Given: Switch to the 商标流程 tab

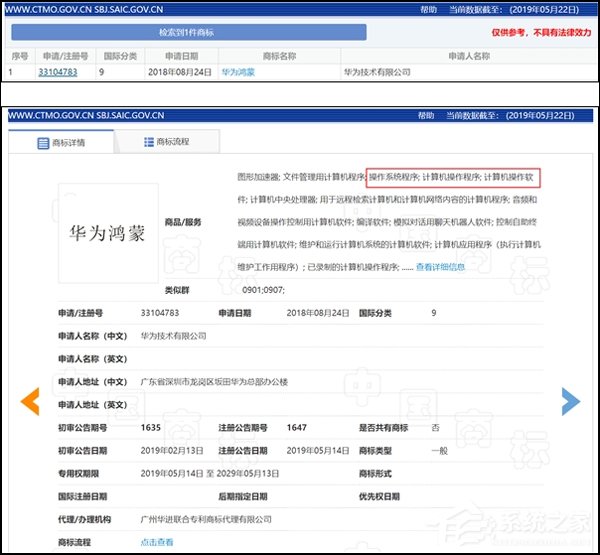Looking at the screenshot, I should (x=167, y=142).
